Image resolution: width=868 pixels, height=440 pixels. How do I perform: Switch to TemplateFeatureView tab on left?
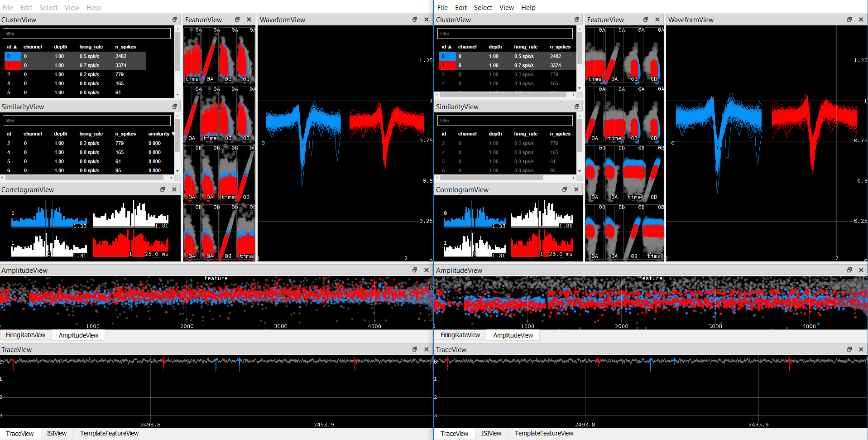(109, 433)
